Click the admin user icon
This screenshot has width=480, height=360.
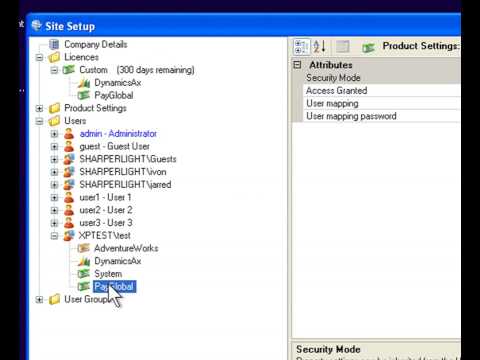69,134
